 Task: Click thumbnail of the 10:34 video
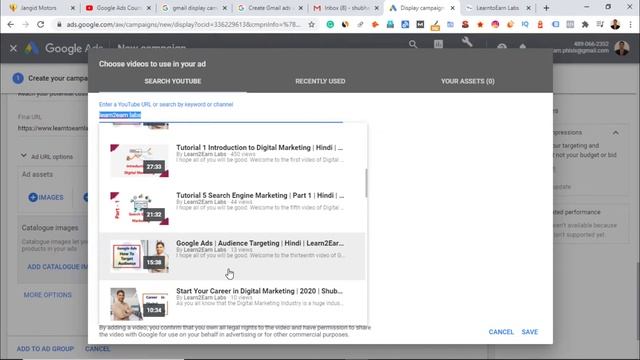coord(139,304)
